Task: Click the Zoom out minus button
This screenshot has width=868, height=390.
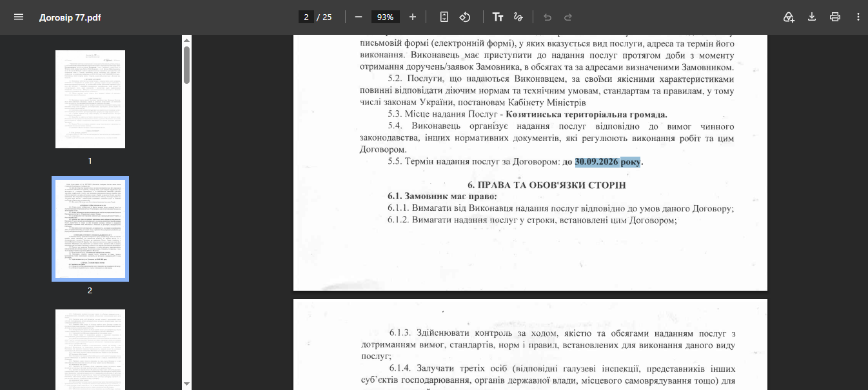Action: pyautogui.click(x=359, y=17)
